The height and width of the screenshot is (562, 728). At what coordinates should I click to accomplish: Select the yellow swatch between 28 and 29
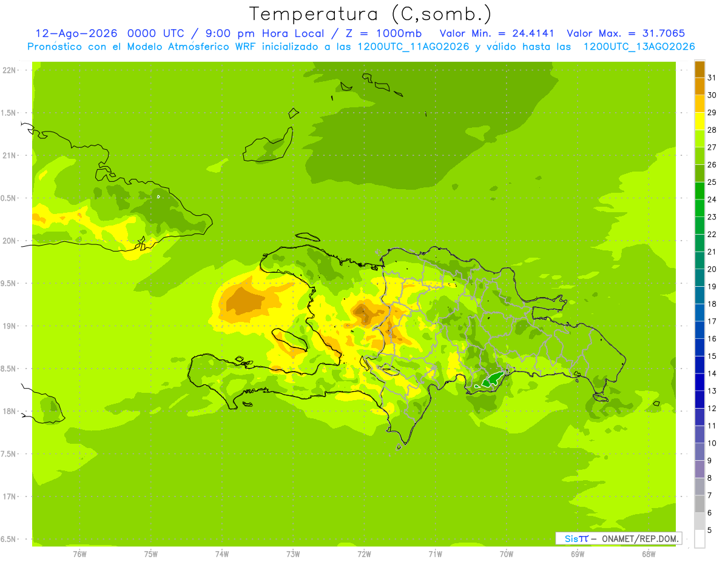699,121
